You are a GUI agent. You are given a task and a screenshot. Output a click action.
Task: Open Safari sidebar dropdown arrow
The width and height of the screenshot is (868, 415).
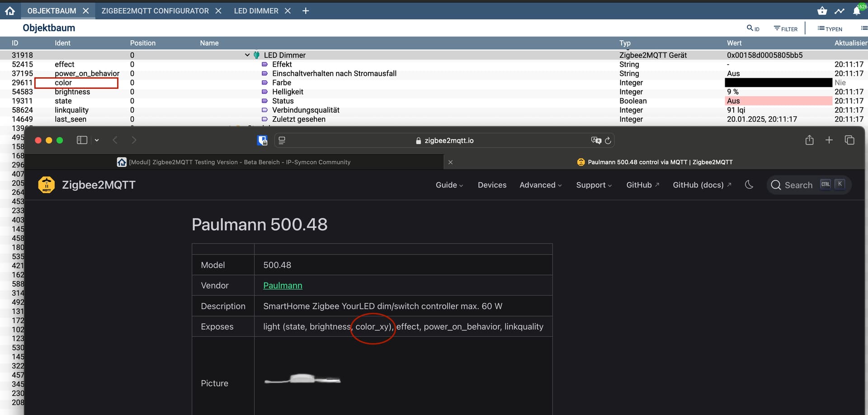[97, 140]
